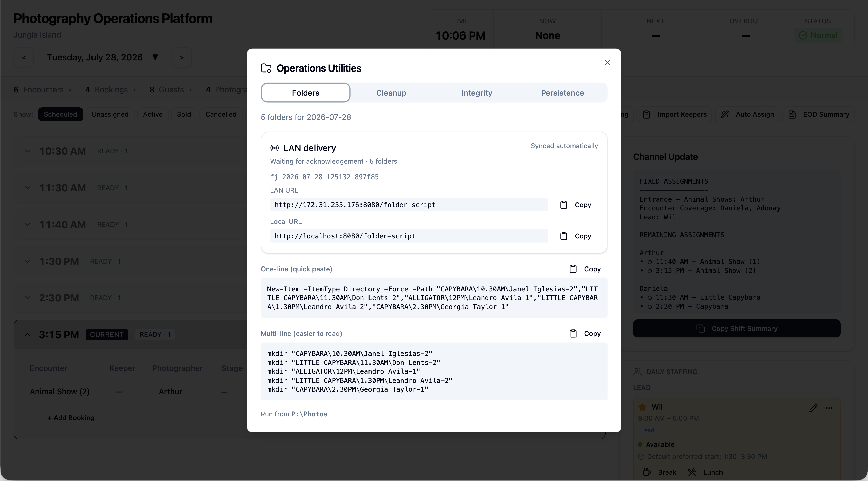Copy the Multi-line mkdir commands
The image size is (868, 481).
[585, 334]
